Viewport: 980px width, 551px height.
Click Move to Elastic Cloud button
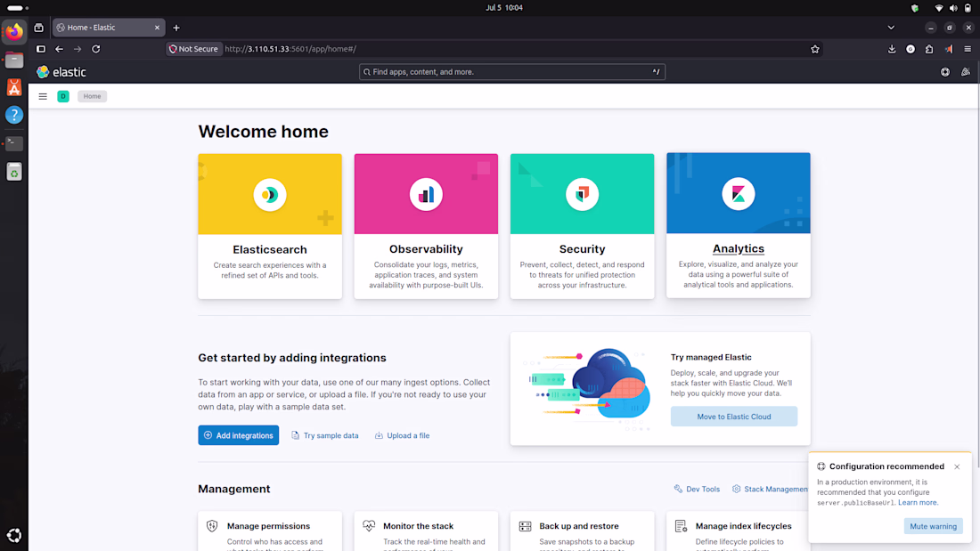(x=734, y=417)
